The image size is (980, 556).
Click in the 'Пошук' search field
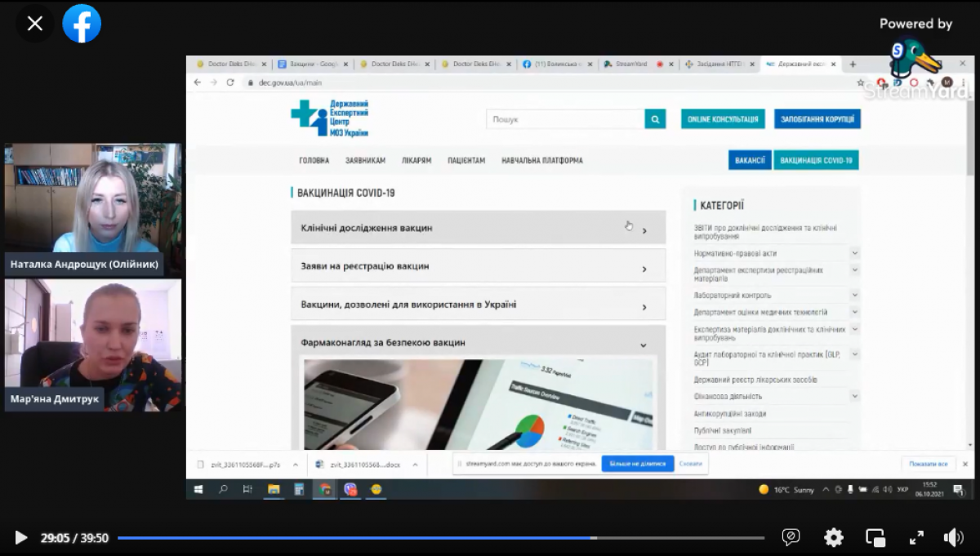click(x=565, y=119)
